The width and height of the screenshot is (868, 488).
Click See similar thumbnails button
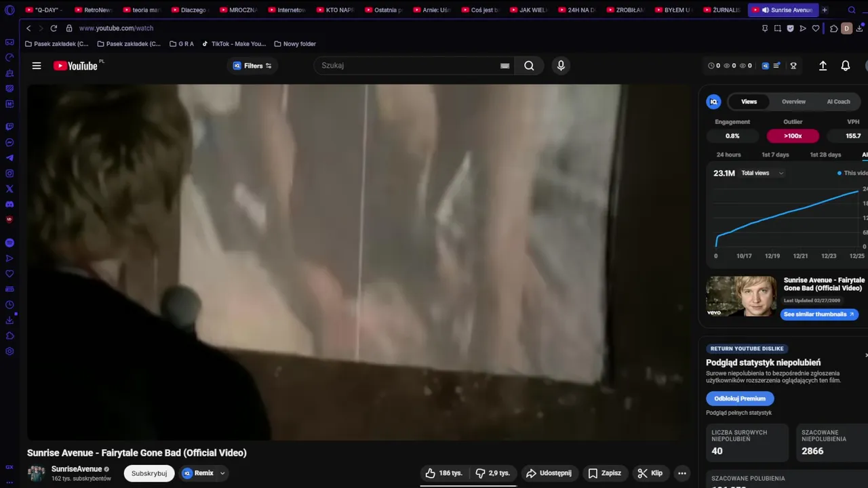pyautogui.click(x=819, y=314)
